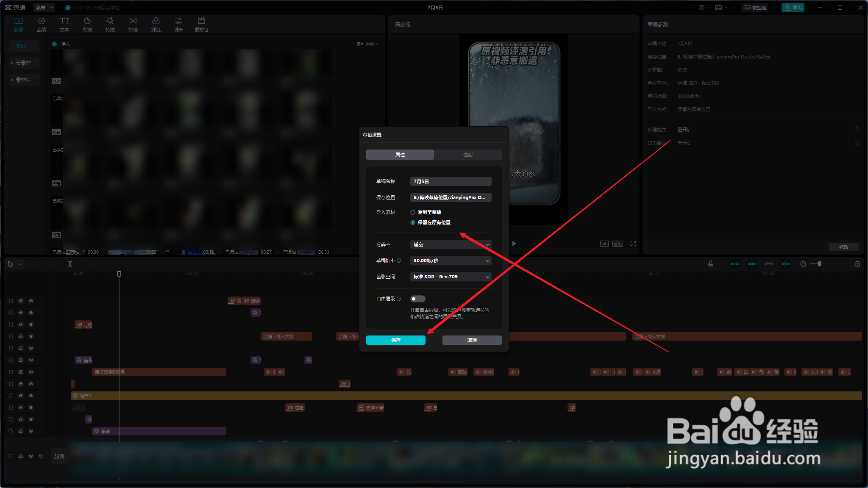Screen dimensions: 868x488
Task: Toggle the 自由层级 switch on
Action: click(x=417, y=299)
